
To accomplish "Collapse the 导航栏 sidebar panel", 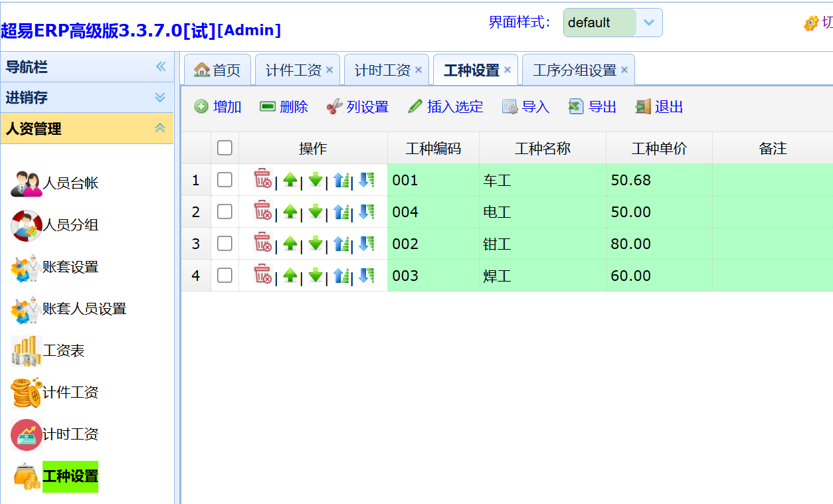I will click(x=160, y=67).
